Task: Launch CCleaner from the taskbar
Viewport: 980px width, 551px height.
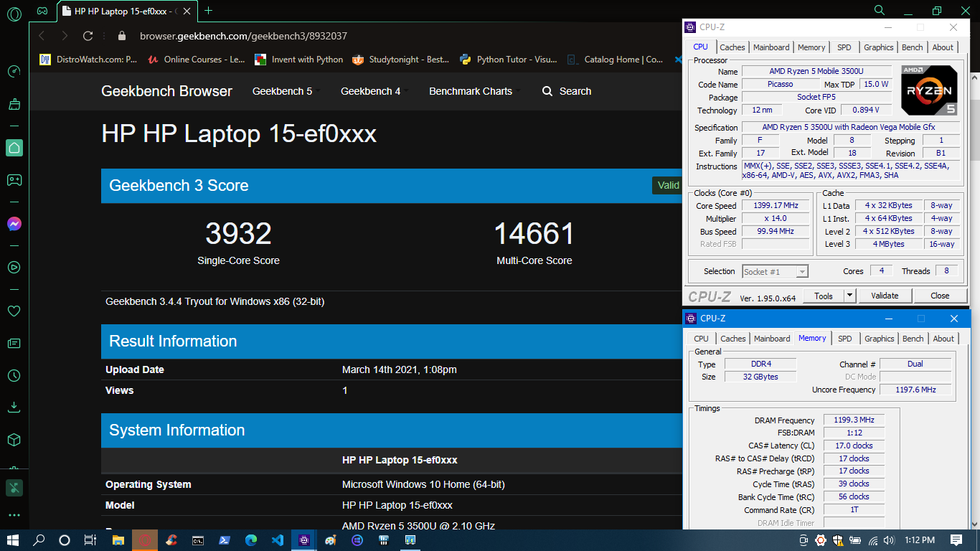Action: point(171,540)
